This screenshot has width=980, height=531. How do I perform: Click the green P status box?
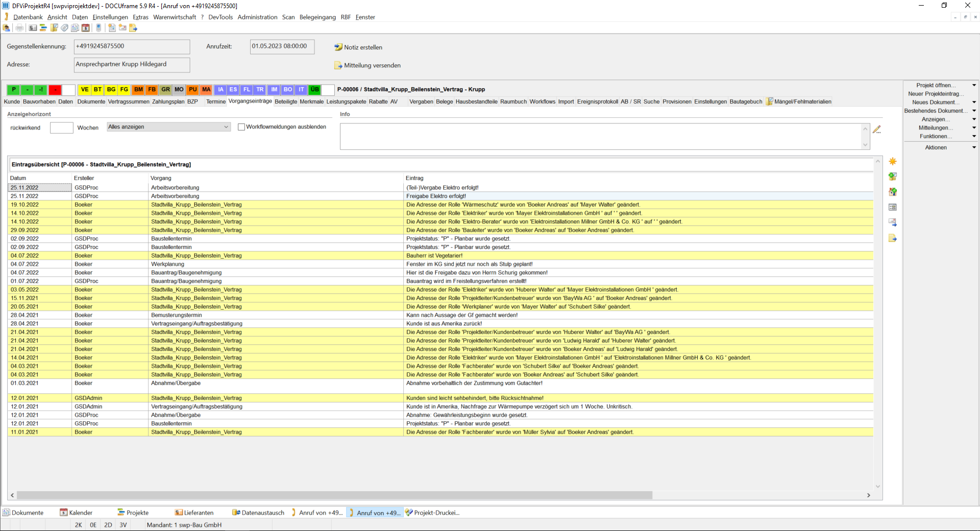tap(14, 90)
